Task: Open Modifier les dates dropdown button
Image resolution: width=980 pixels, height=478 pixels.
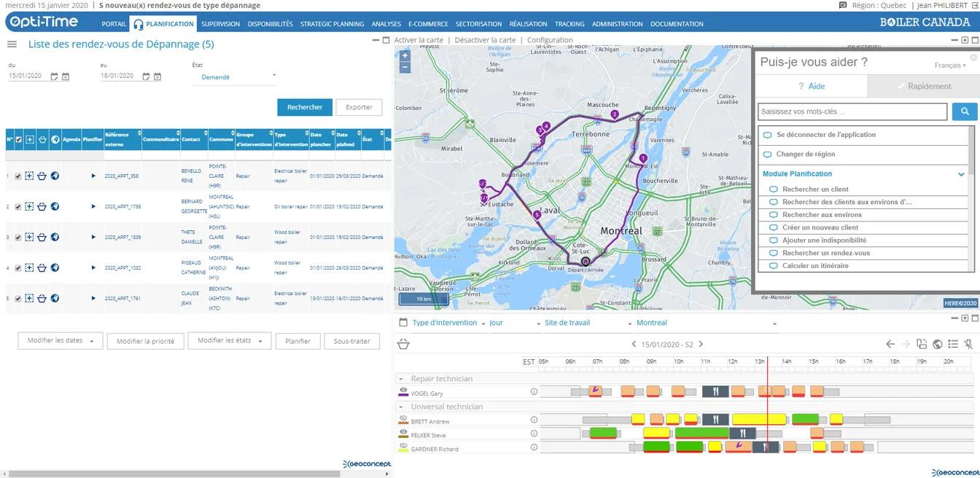Action: 61,341
